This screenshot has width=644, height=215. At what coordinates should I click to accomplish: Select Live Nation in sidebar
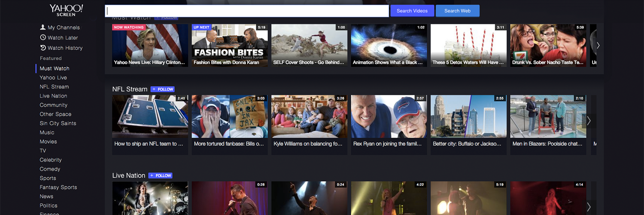pos(53,96)
